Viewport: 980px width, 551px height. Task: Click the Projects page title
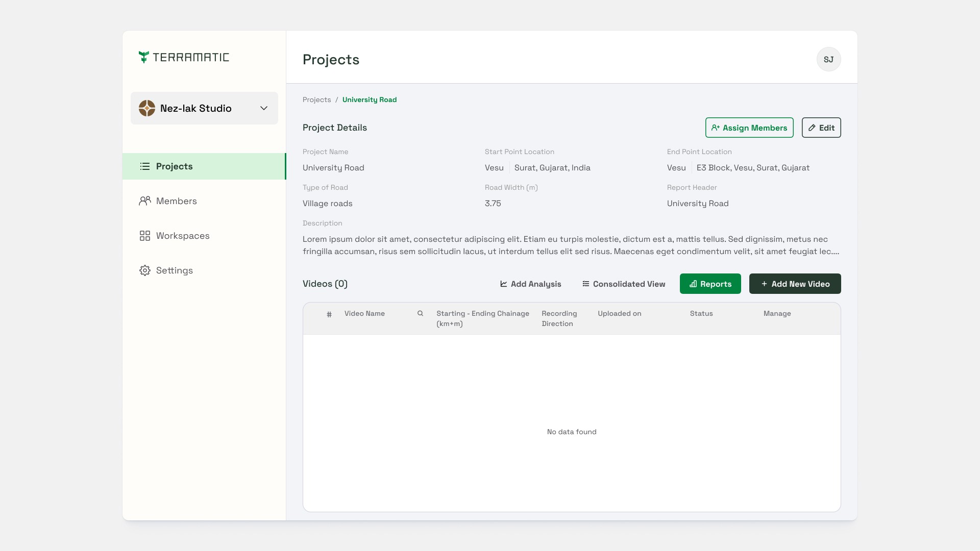point(331,60)
